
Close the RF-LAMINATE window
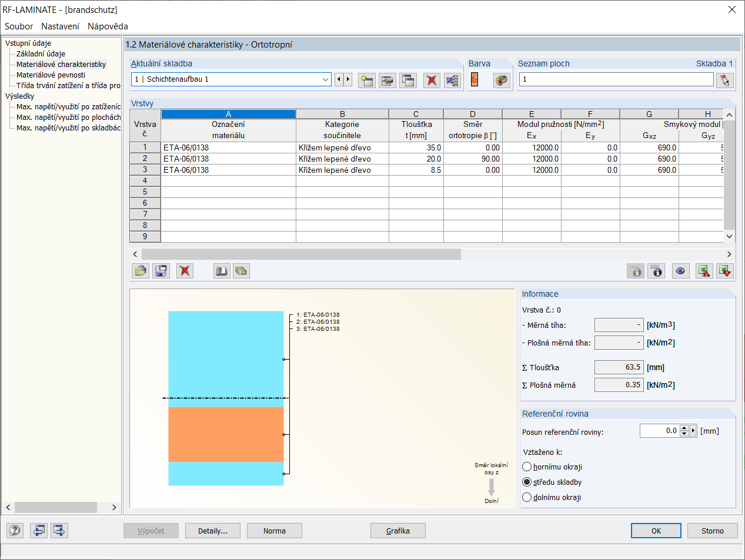(x=732, y=9)
